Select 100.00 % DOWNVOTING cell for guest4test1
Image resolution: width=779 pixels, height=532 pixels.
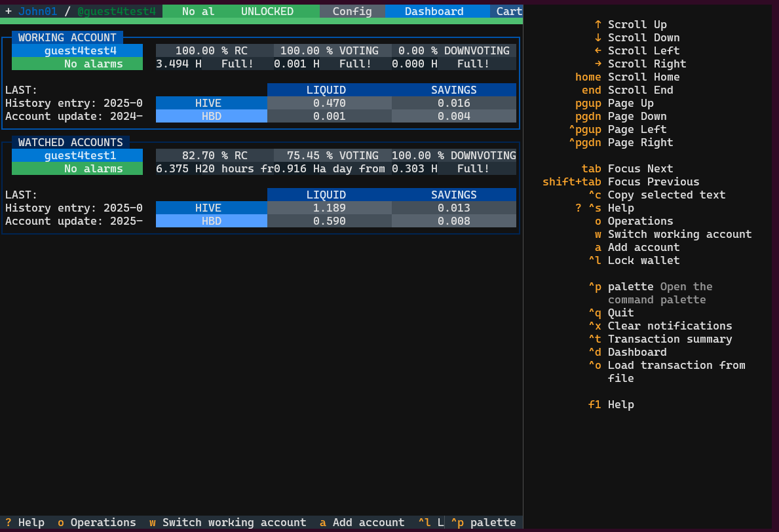point(454,155)
